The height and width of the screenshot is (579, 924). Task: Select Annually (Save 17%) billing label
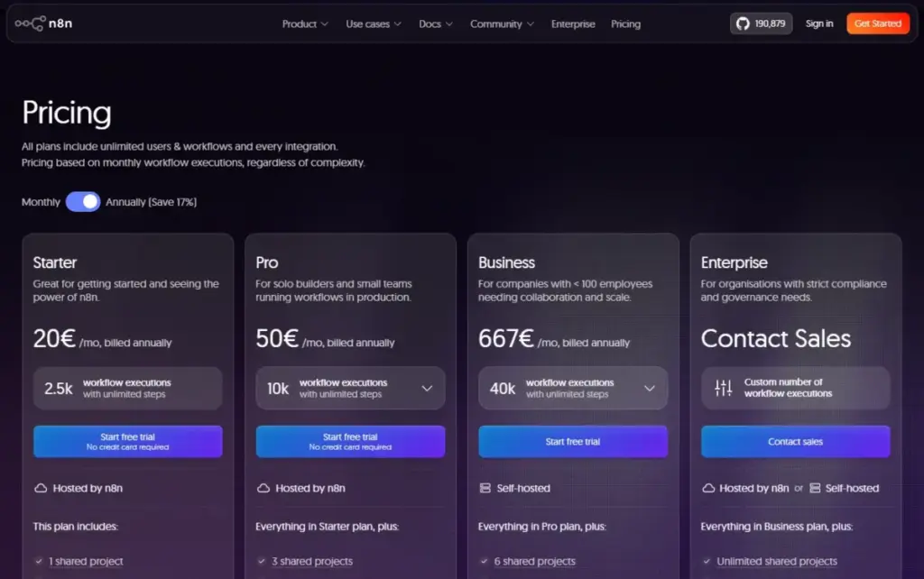coord(151,202)
